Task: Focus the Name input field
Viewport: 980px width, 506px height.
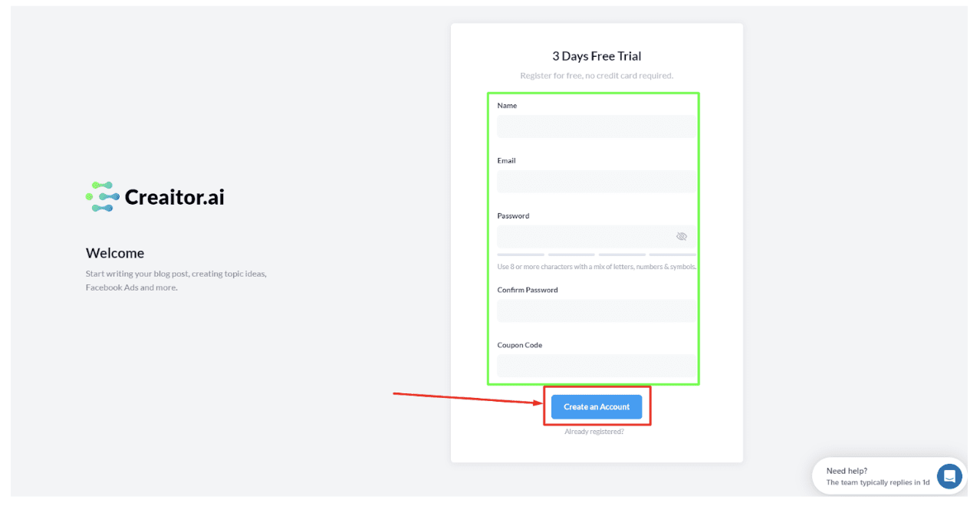Action: coord(596,127)
